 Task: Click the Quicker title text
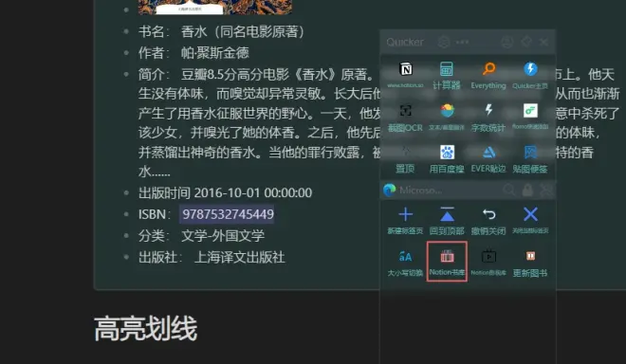tap(405, 42)
